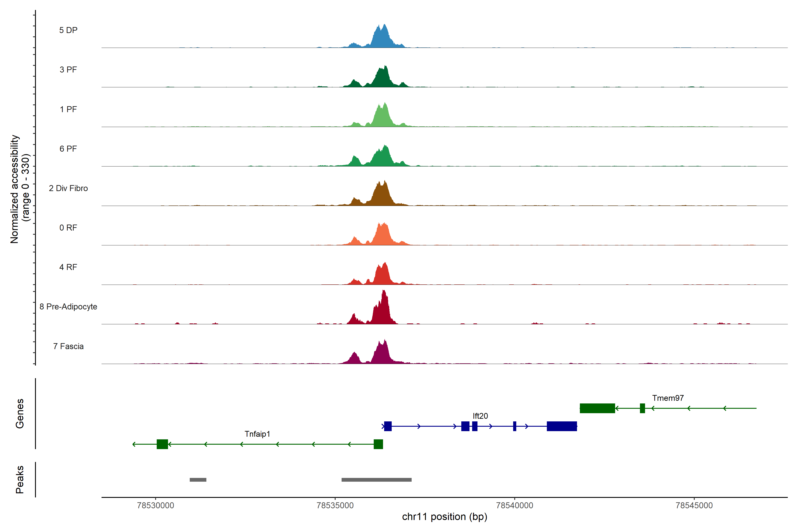Click the red 4 RF peak
Screen dimensions: 798x532
[x=382, y=275]
